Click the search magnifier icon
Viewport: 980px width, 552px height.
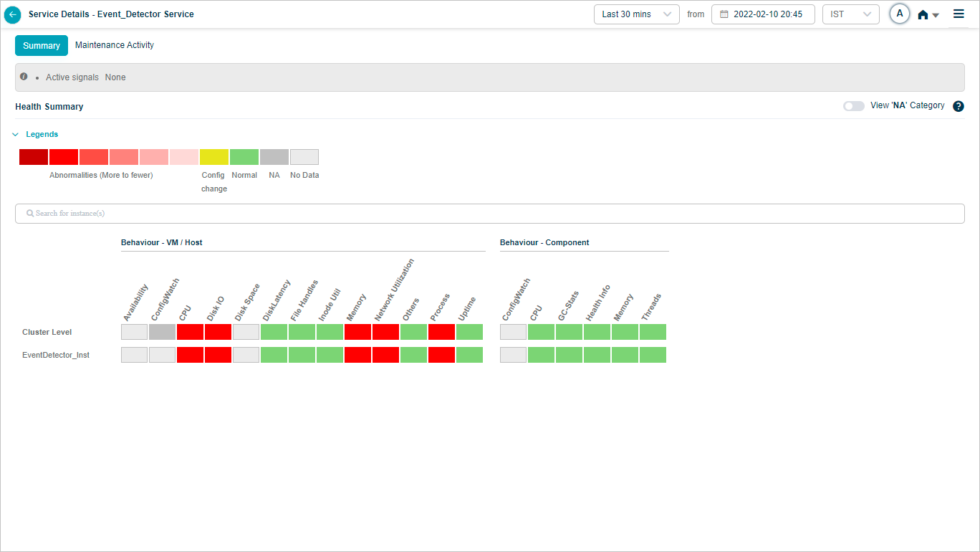[x=30, y=214]
